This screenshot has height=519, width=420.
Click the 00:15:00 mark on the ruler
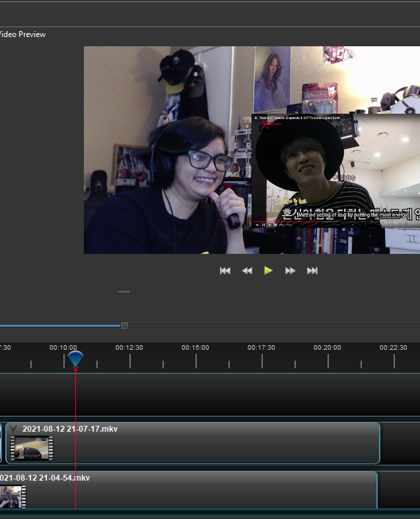point(195,348)
